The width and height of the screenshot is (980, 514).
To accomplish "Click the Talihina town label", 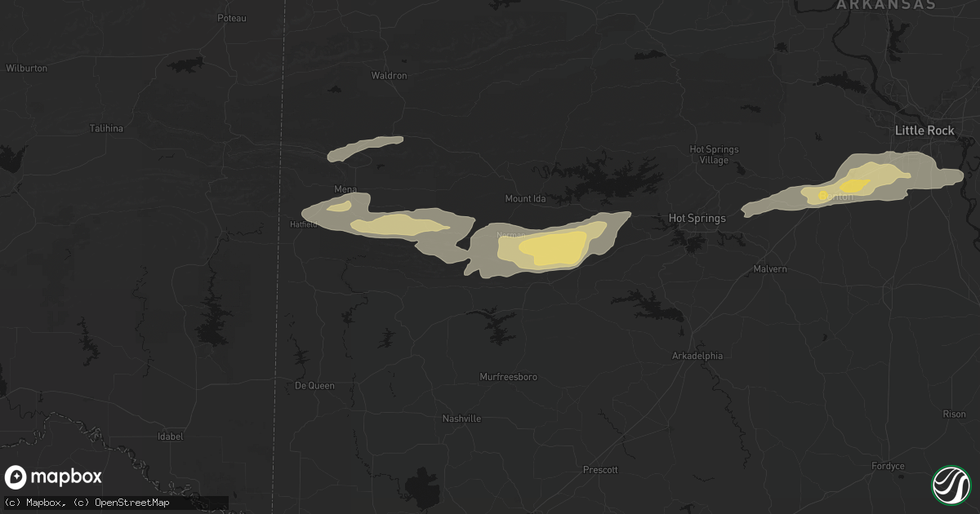I will click(x=107, y=128).
